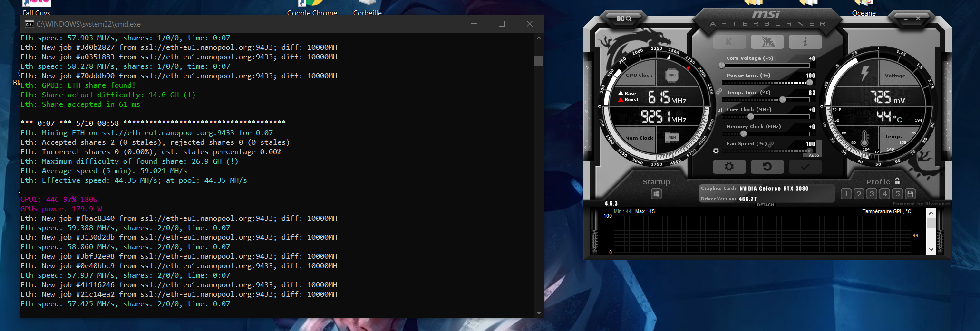
Task: Toggle fan speed Auto mode
Action: 814,155
